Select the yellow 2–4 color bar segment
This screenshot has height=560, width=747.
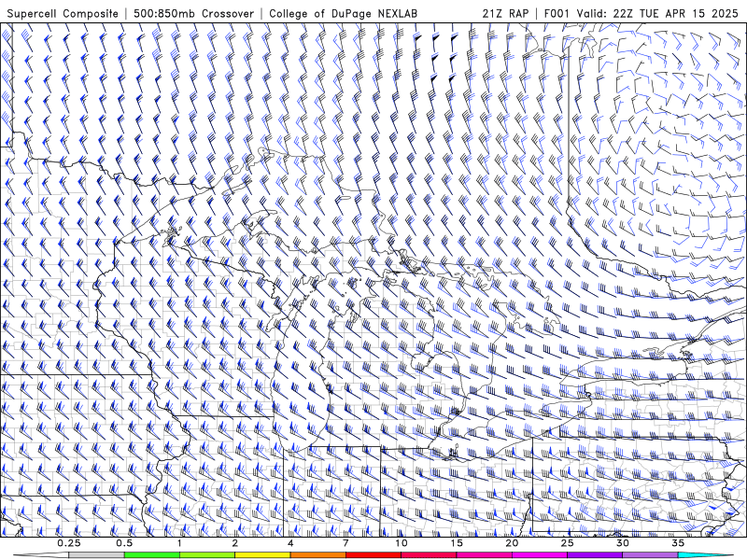pos(262,555)
